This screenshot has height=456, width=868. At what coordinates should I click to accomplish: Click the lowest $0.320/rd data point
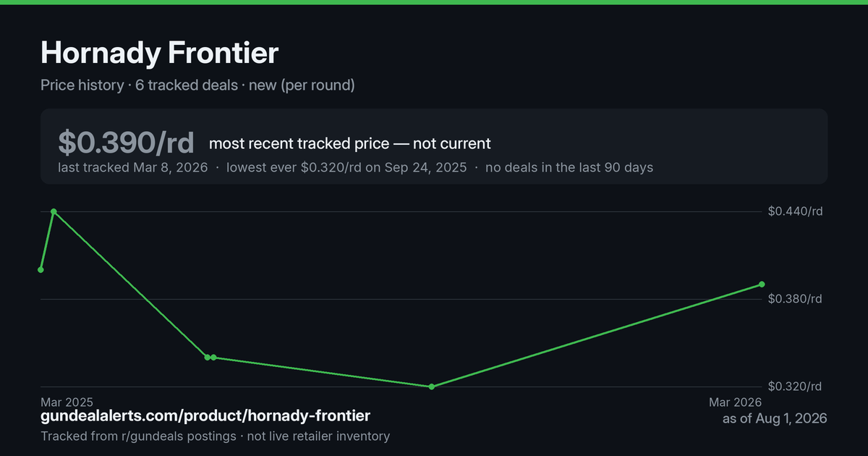pyautogui.click(x=432, y=387)
